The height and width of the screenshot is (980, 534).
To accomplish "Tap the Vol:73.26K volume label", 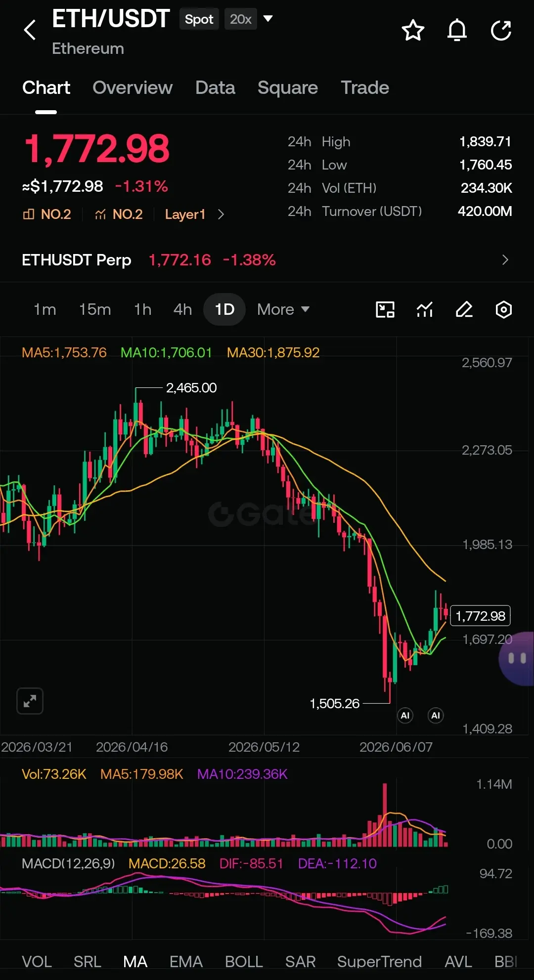I will tap(54, 774).
